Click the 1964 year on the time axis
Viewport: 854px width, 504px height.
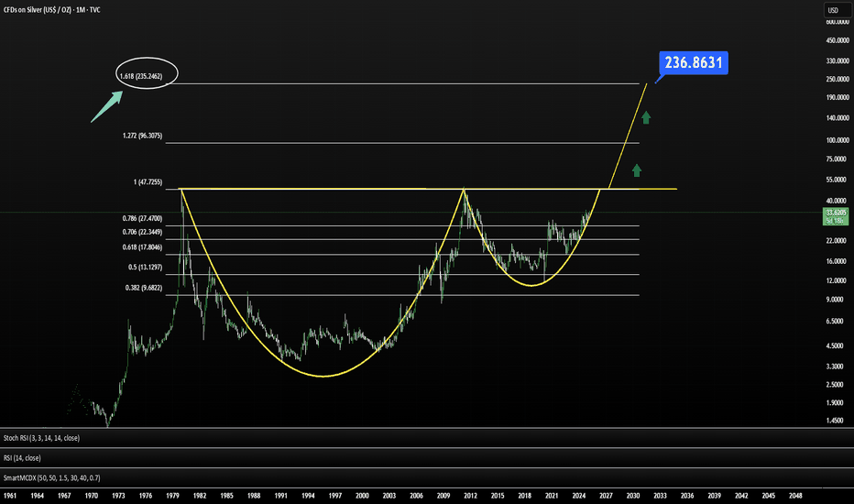tap(37, 496)
